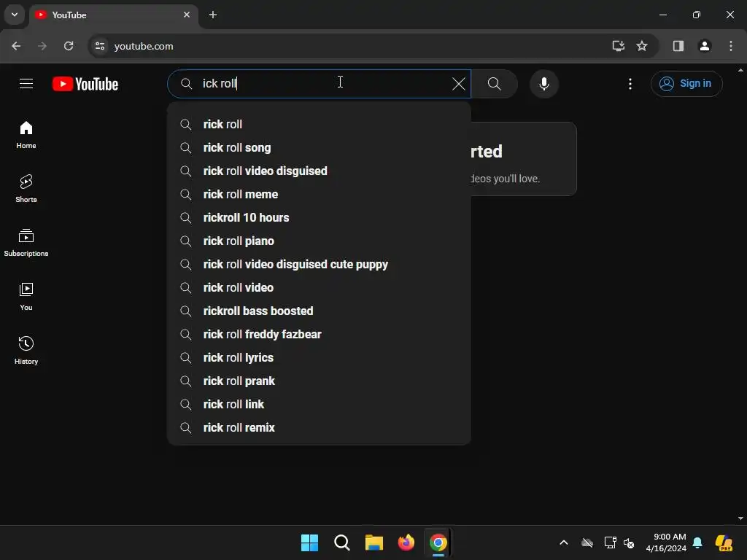View site information icon in address bar
The image size is (747, 560).
pyautogui.click(x=100, y=46)
